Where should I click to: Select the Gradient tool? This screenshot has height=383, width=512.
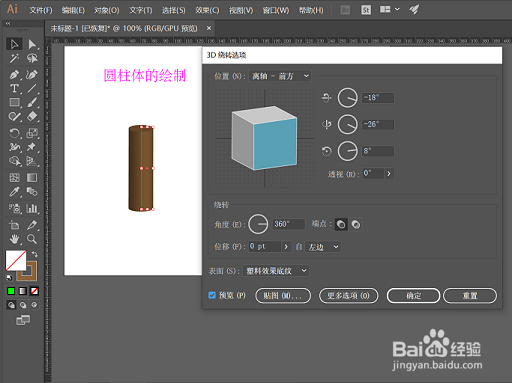point(32,178)
